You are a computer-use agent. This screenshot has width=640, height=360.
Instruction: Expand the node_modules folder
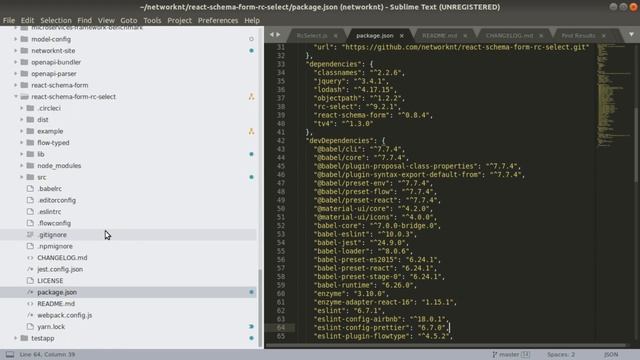click(x=22, y=165)
